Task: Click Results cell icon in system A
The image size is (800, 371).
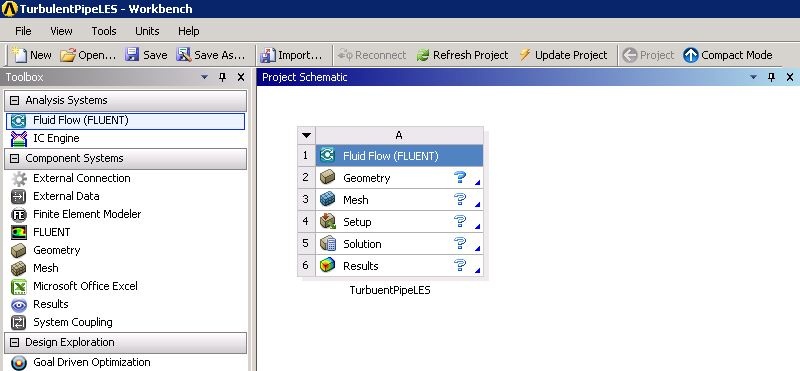Action: [328, 265]
